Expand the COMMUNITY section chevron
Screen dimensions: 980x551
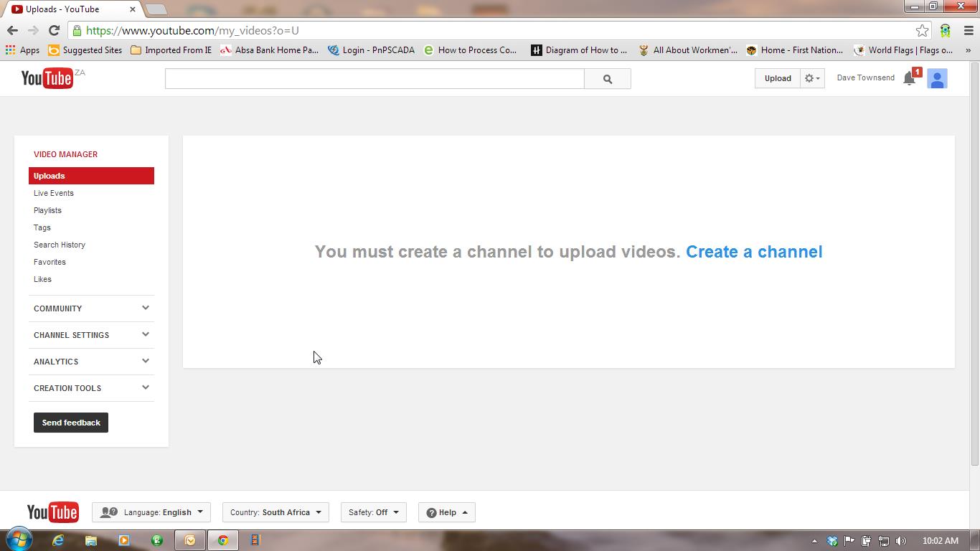146,308
